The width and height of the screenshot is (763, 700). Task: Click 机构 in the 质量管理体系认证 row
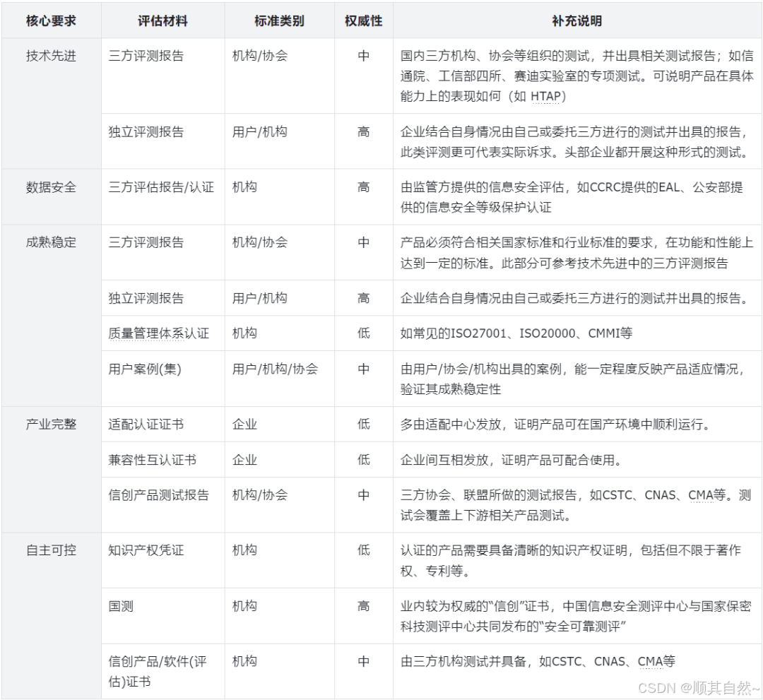[244, 333]
